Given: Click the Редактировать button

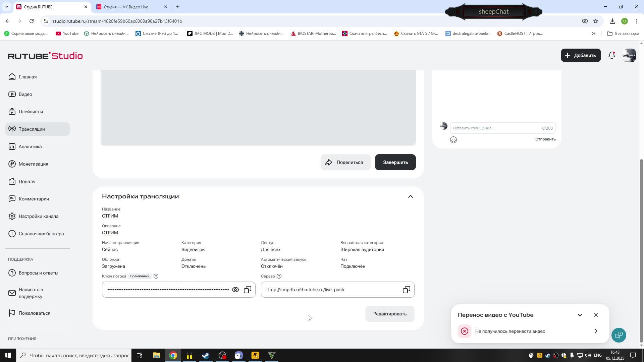Looking at the screenshot, I should (389, 314).
